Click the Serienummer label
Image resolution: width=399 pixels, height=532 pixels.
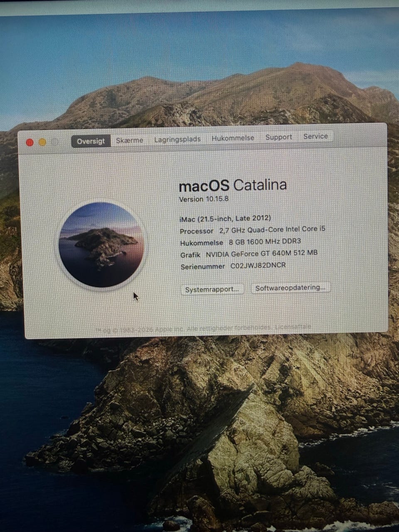[x=203, y=267]
